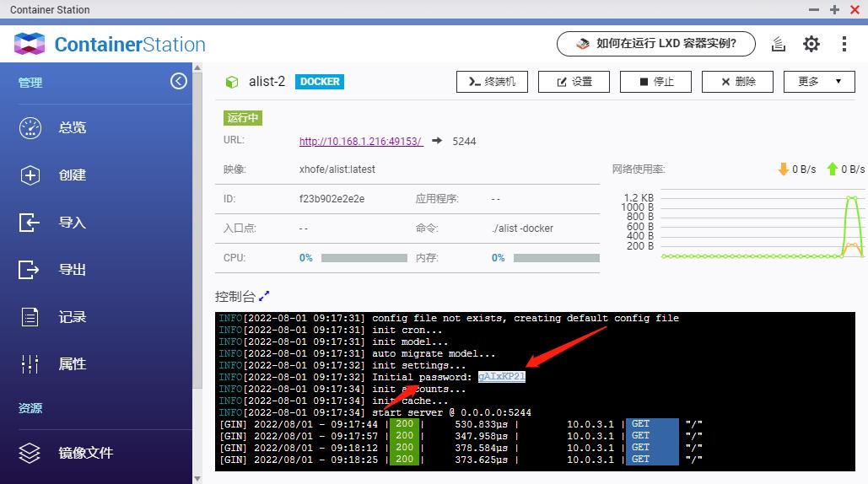868x484 pixels.
Task: Click the image name xhofe/alist:latest
Action: (337, 169)
